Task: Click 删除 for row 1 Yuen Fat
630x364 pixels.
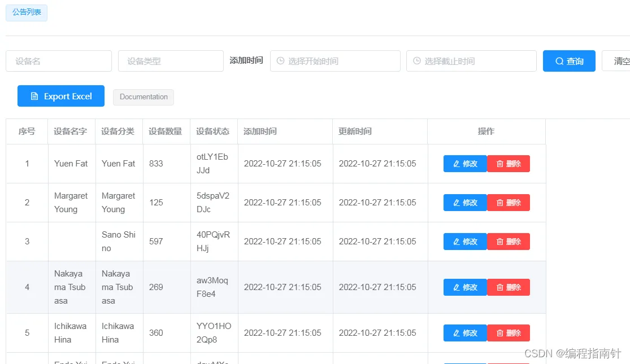Action: 509,164
